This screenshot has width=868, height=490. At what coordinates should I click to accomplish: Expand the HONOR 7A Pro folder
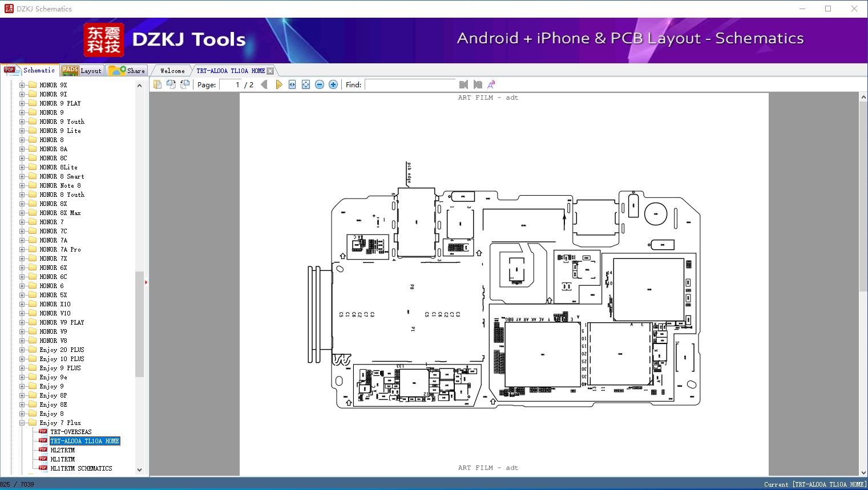click(x=22, y=249)
